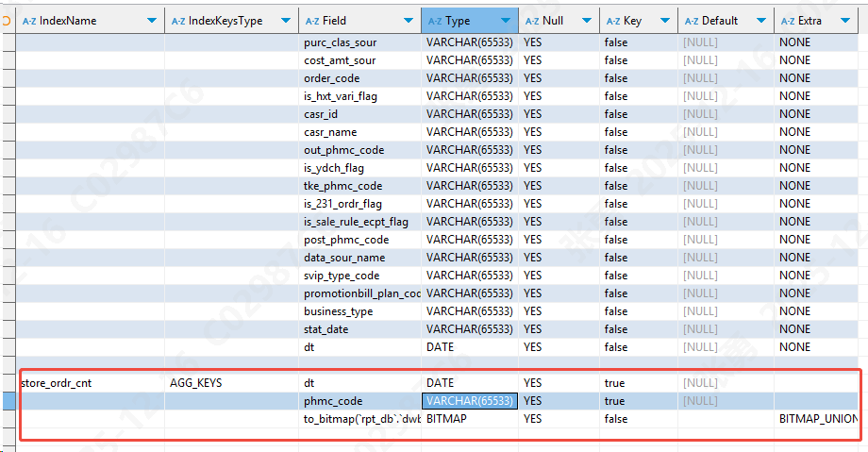The height and width of the screenshot is (452, 868).
Task: Click the Key column header
Action: 639,21
